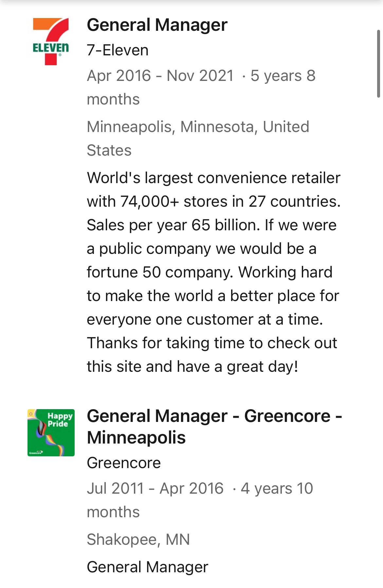Click the Greencore 'General Manager' description text
The image size is (383, 588).
click(148, 567)
